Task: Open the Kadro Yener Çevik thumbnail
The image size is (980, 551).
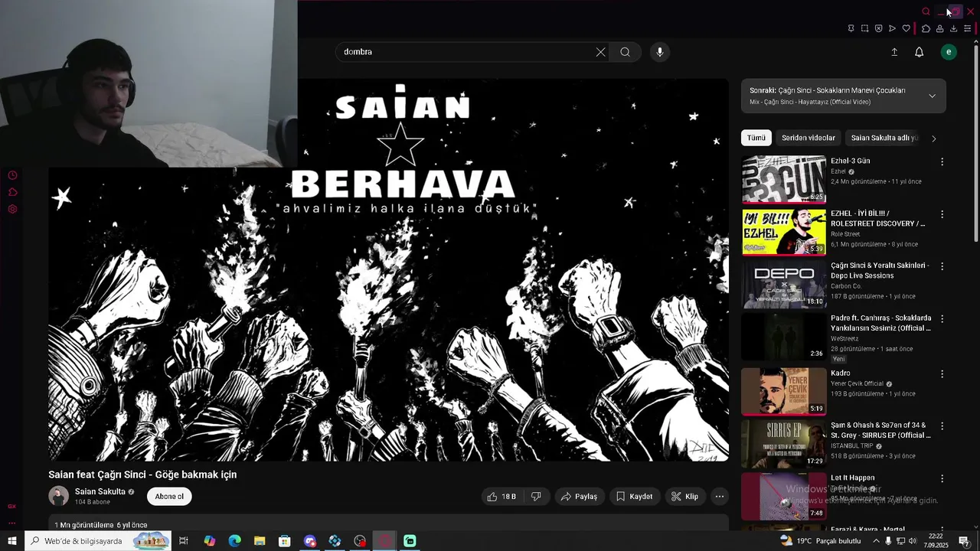Action: tap(783, 391)
